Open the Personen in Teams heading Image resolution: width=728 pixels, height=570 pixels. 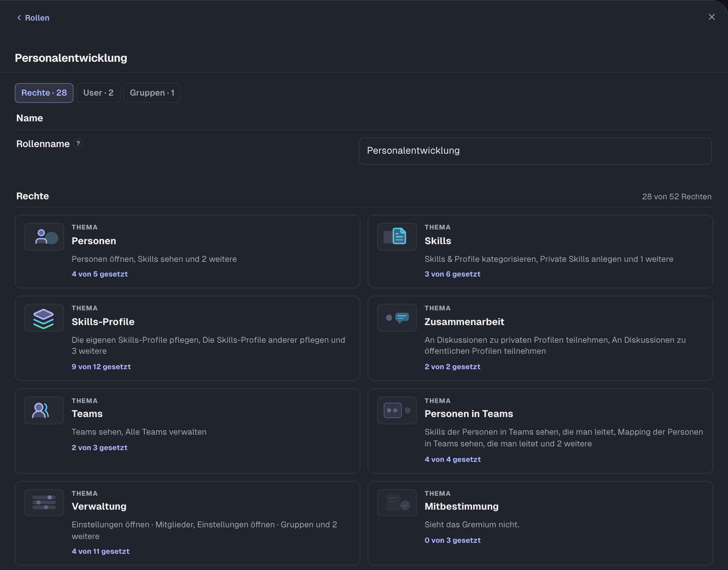[469, 414]
